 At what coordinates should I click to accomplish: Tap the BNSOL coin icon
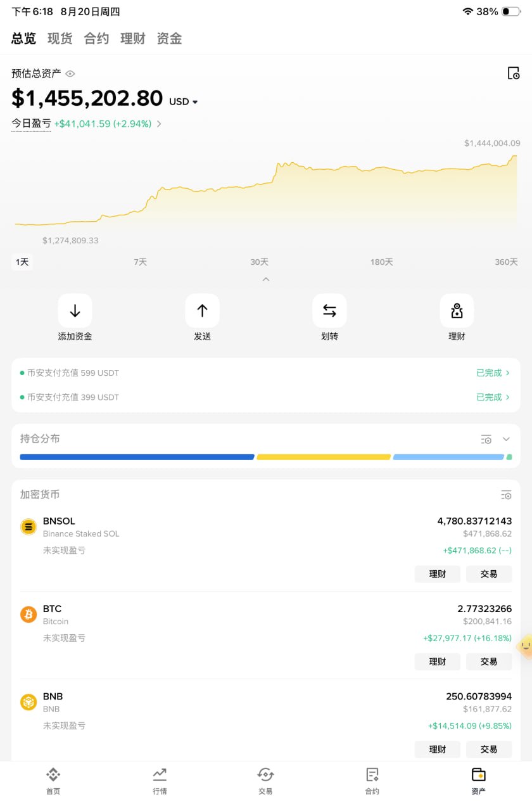(x=28, y=527)
